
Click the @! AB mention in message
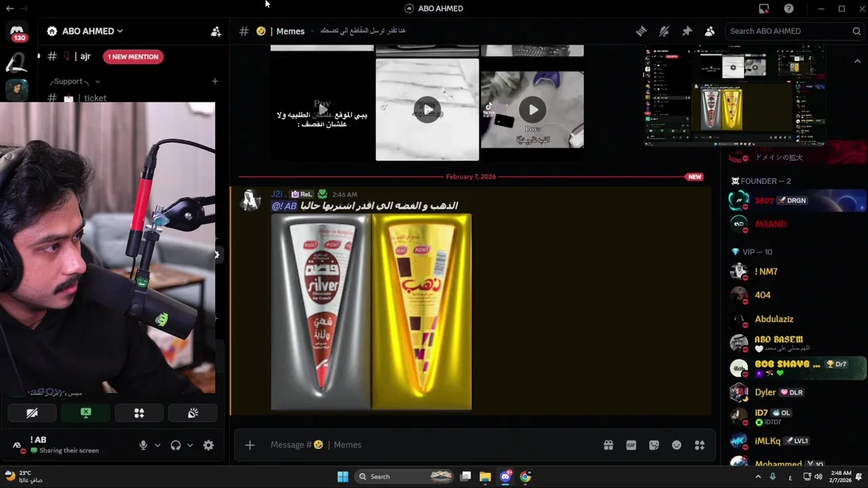tap(284, 206)
